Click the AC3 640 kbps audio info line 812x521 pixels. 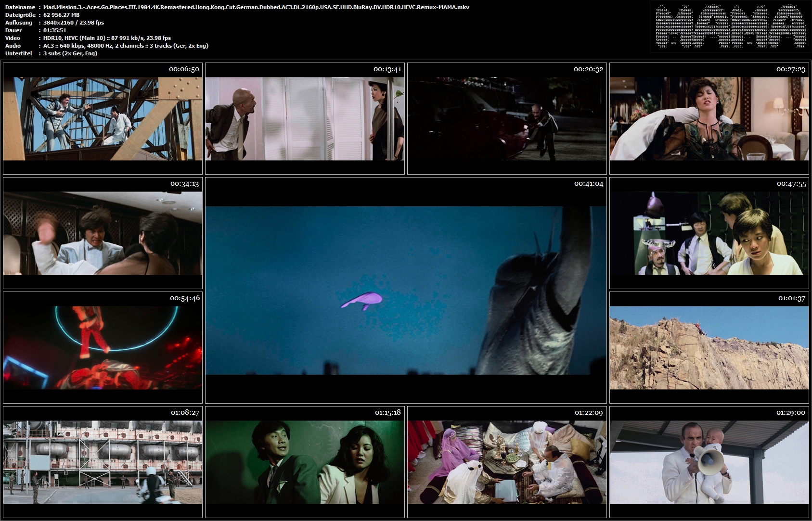126,46
